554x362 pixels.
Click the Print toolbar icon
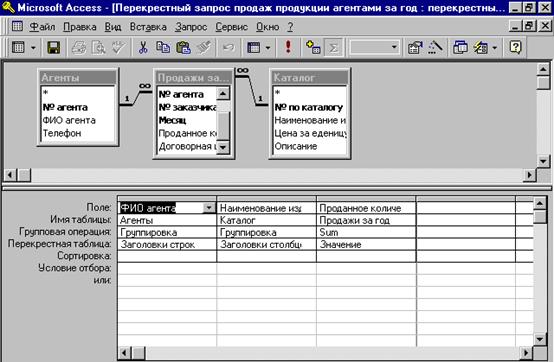[79, 47]
